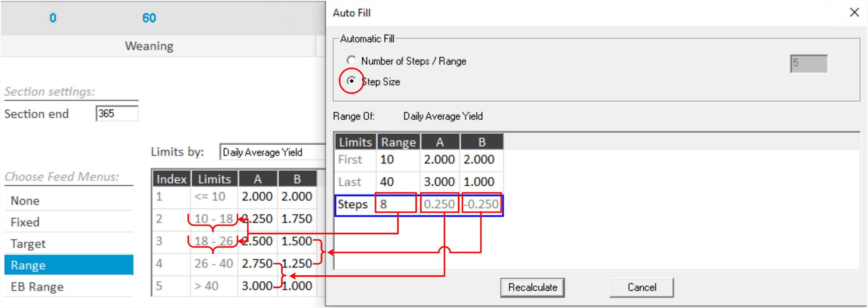Select the Last row column A value
This screenshot has width=868, height=308.
coord(439,182)
